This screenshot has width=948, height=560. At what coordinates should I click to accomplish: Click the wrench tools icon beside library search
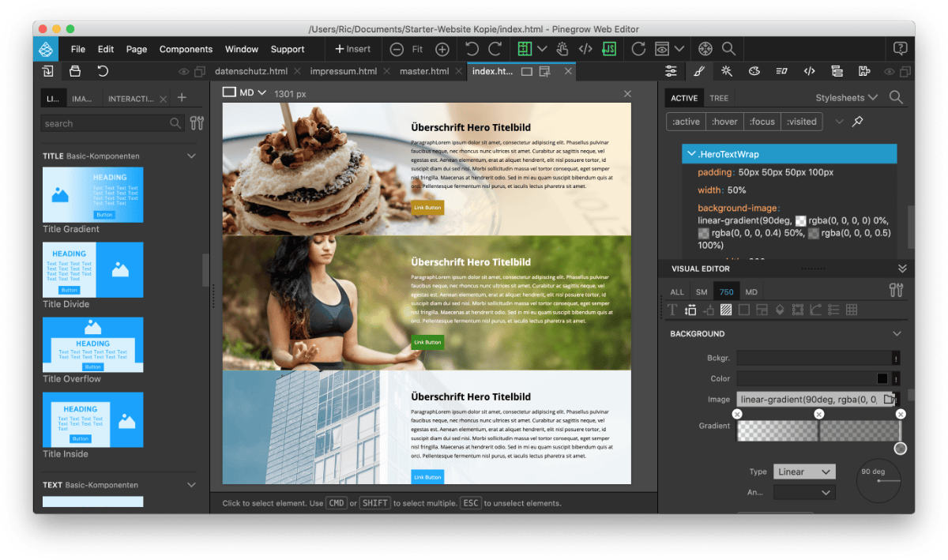(197, 123)
